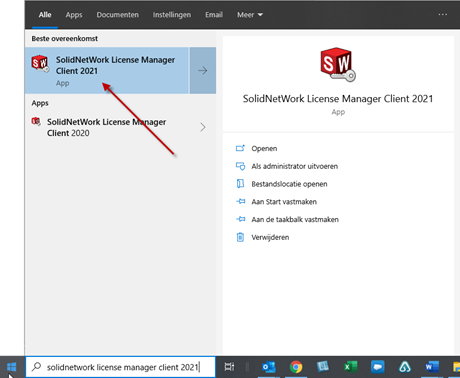Launch Word from the taskbar
Viewport: 460px width, 378px height.
[432, 367]
